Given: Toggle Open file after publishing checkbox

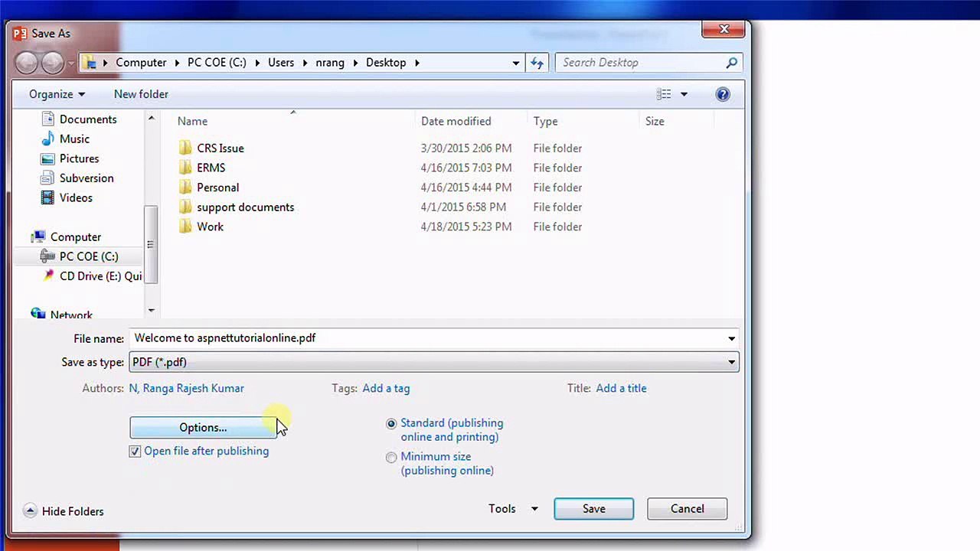Looking at the screenshot, I should [135, 452].
